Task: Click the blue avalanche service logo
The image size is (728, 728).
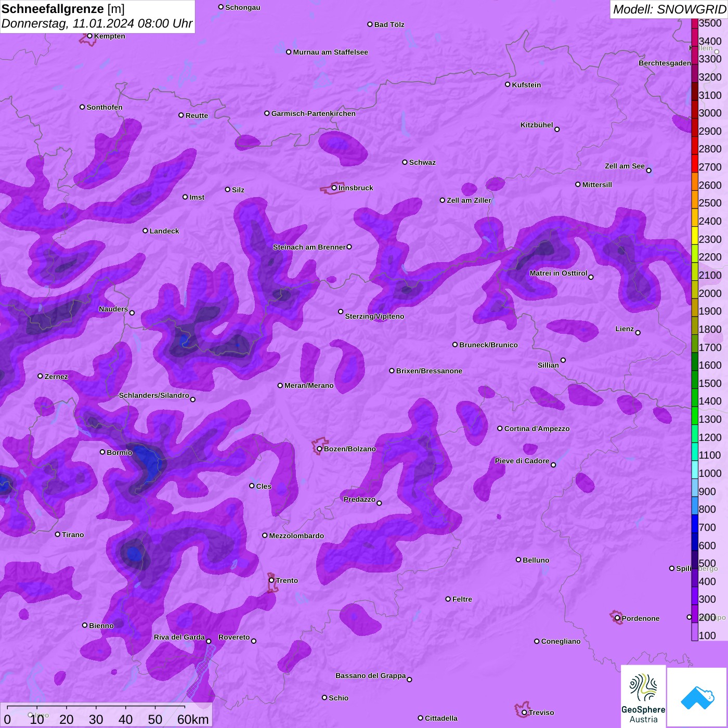Action: (697, 697)
